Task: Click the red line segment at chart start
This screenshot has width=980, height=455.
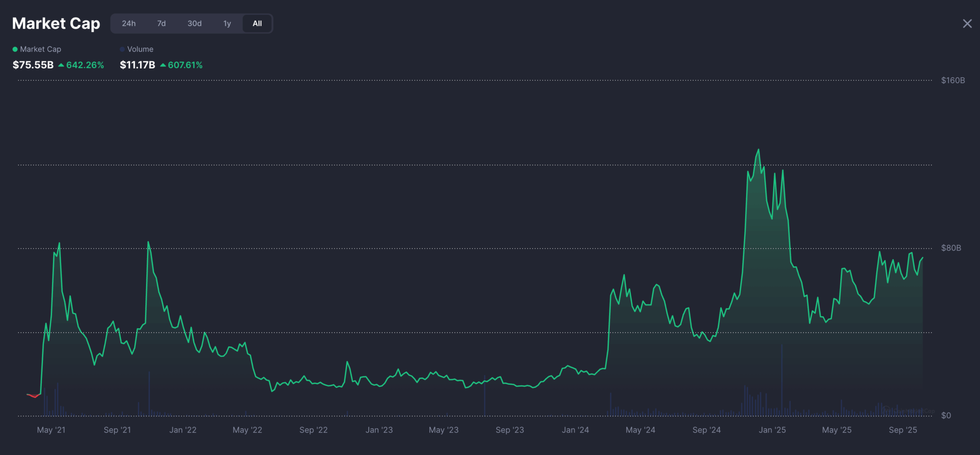Action: [33, 396]
